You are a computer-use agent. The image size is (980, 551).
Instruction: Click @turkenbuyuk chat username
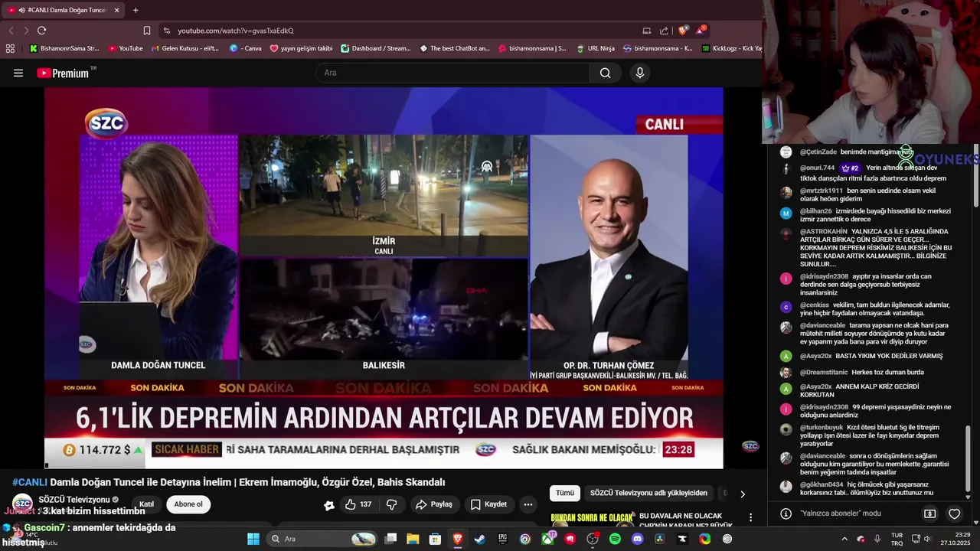point(821,428)
